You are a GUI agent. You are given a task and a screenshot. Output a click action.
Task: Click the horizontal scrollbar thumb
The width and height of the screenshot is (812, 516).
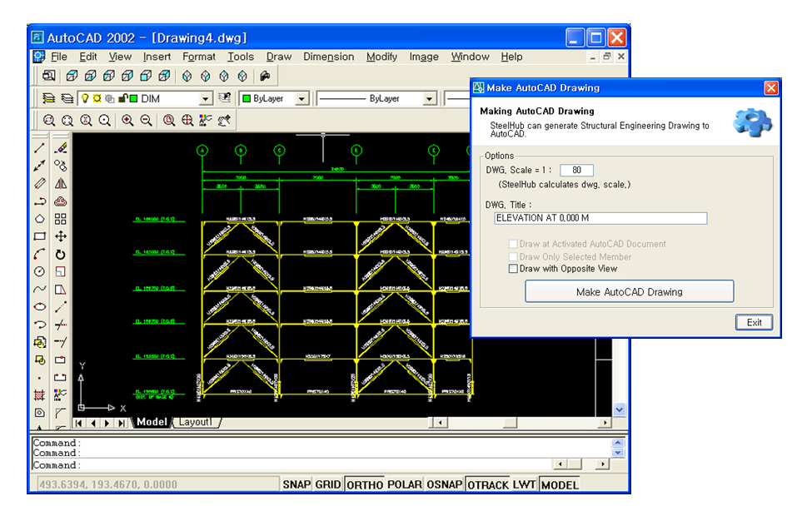pos(510,423)
